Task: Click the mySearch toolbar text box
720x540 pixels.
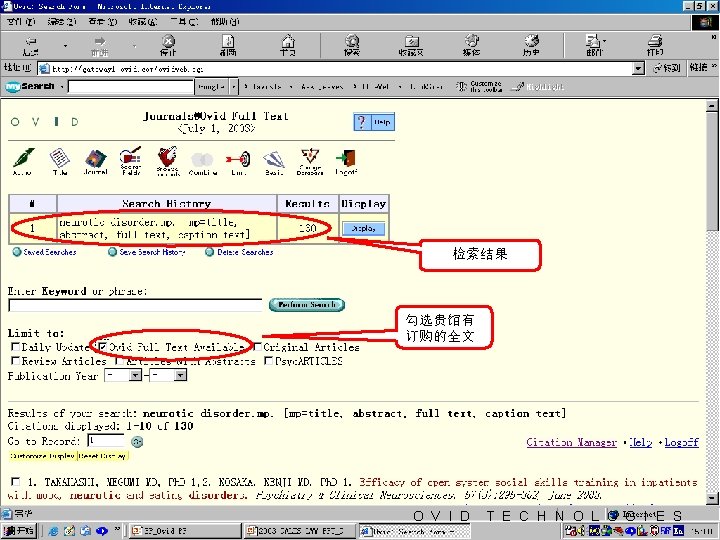Action: coord(131,86)
